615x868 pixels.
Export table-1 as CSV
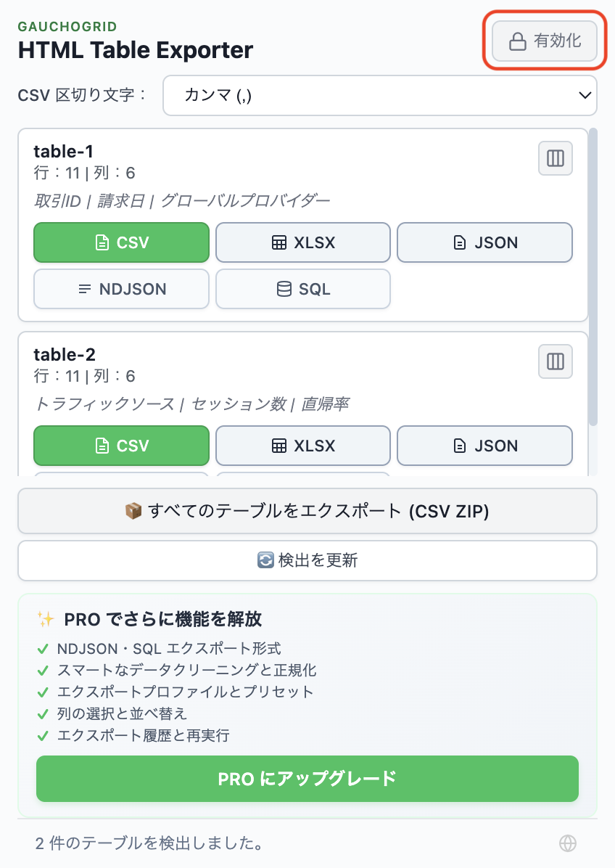coord(121,242)
